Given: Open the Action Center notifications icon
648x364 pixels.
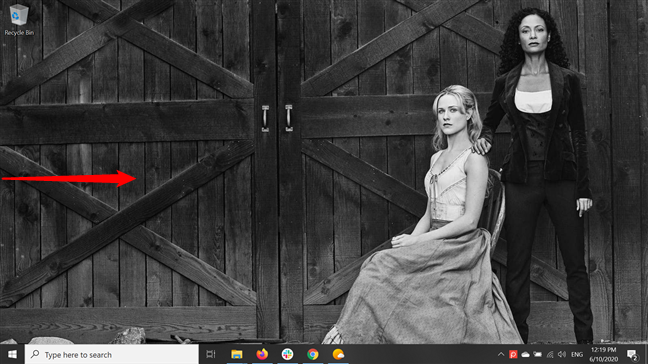Looking at the screenshot, I should [x=632, y=354].
